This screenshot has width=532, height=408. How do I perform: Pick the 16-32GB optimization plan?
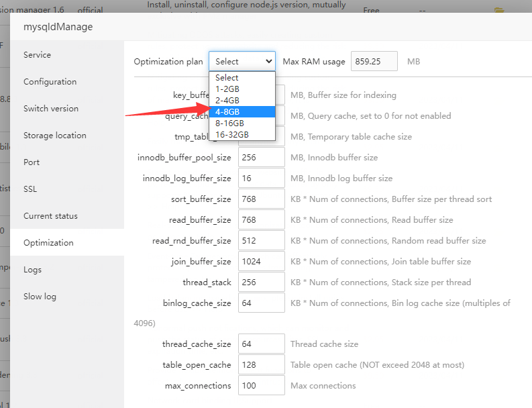coord(242,135)
